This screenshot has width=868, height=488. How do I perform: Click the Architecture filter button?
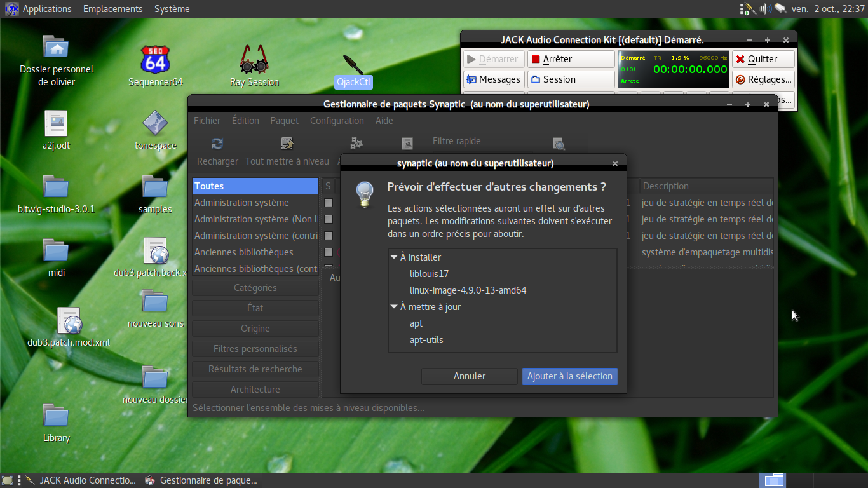(255, 390)
